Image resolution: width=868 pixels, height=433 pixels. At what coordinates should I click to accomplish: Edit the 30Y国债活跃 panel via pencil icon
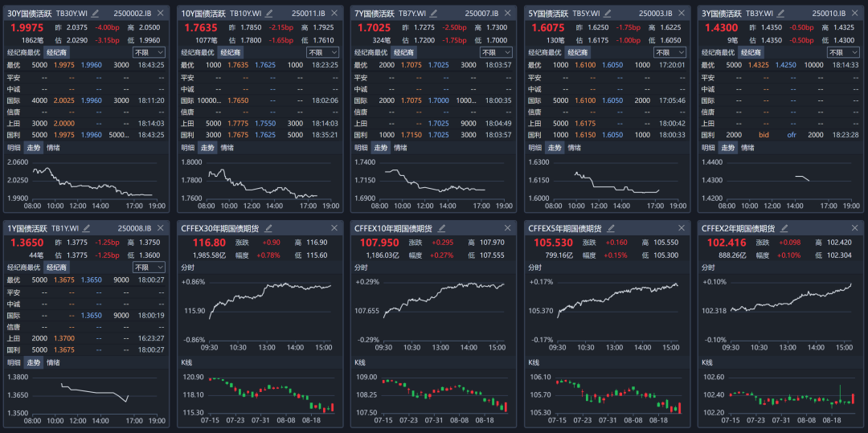pos(95,13)
